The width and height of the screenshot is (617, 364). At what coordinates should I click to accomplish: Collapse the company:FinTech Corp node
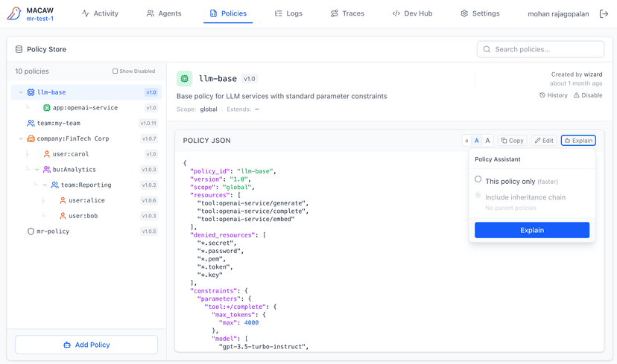tap(21, 138)
